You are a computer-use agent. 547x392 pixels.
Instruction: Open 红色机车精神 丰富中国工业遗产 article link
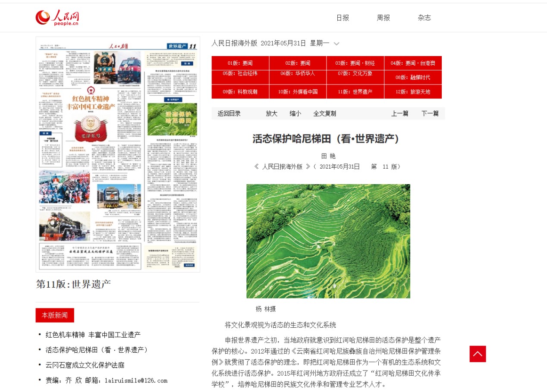tap(93, 335)
